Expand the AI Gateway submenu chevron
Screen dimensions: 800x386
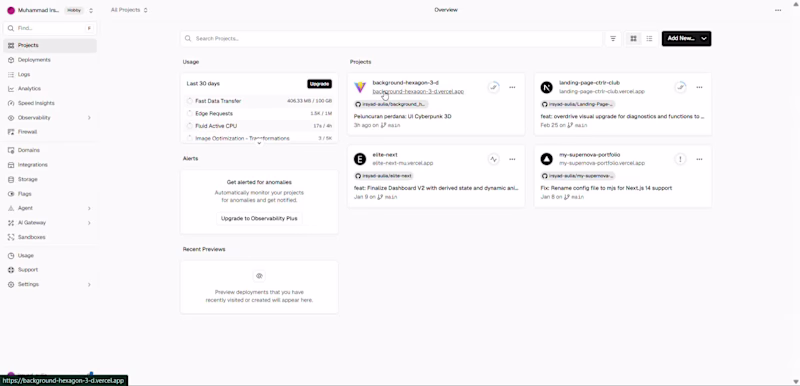[89, 223]
